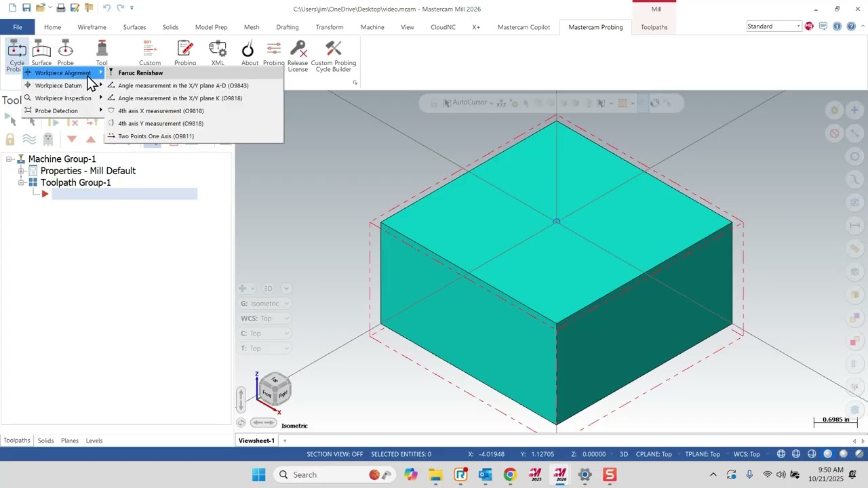868x488 pixels.
Task: Click the taskbar Search box
Action: [x=336, y=474]
